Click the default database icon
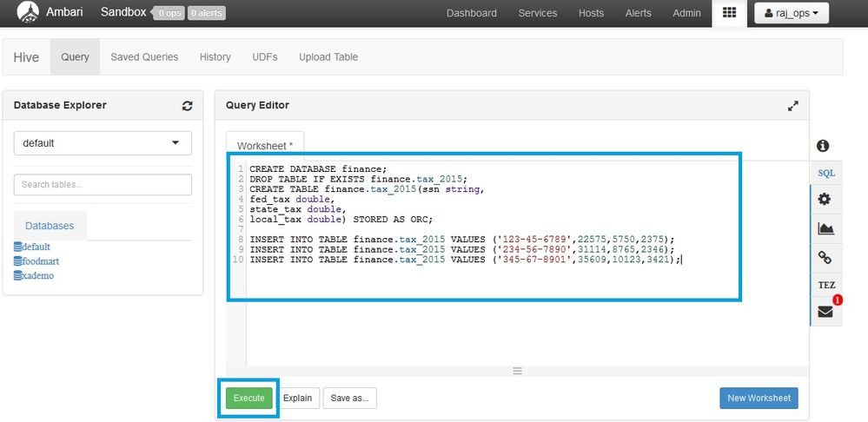 click(17, 247)
